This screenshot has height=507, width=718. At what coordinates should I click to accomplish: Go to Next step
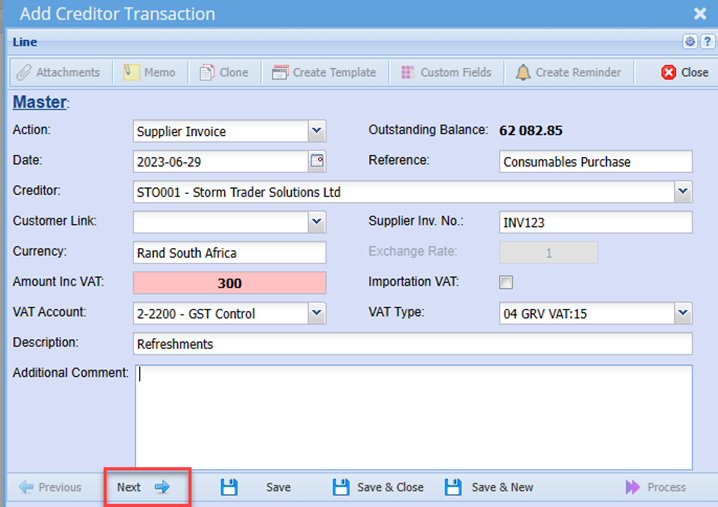143,487
